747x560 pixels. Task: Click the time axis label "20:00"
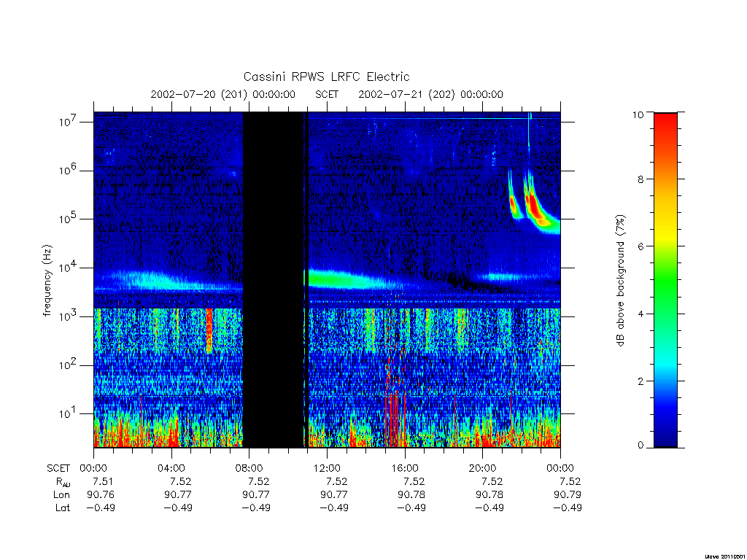tap(482, 468)
